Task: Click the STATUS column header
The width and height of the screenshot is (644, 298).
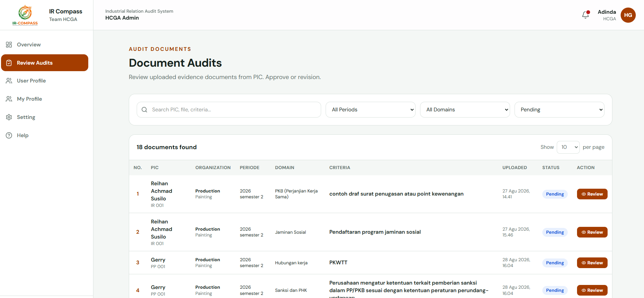Action: pos(551,168)
